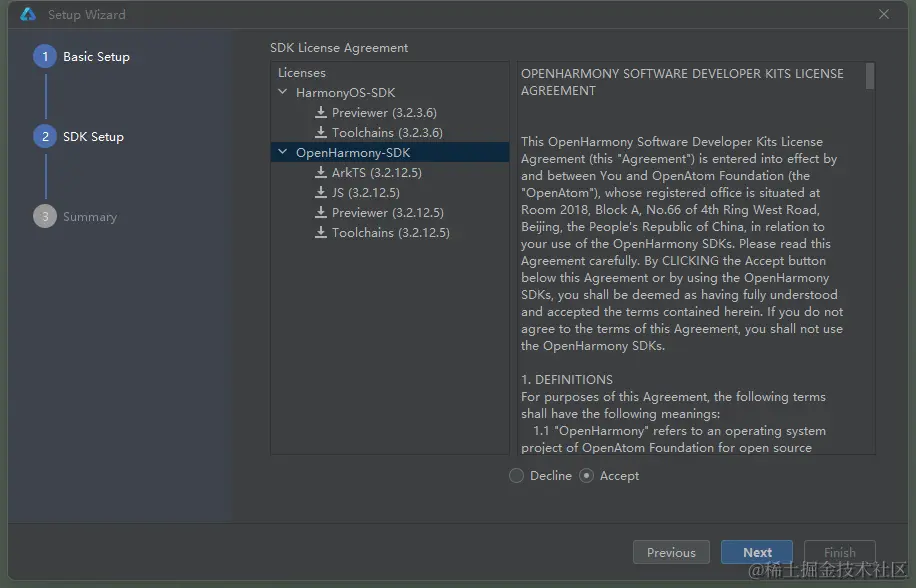Click download icon beside HarmonyOS Previewer (3.2.3.6)

321,112
